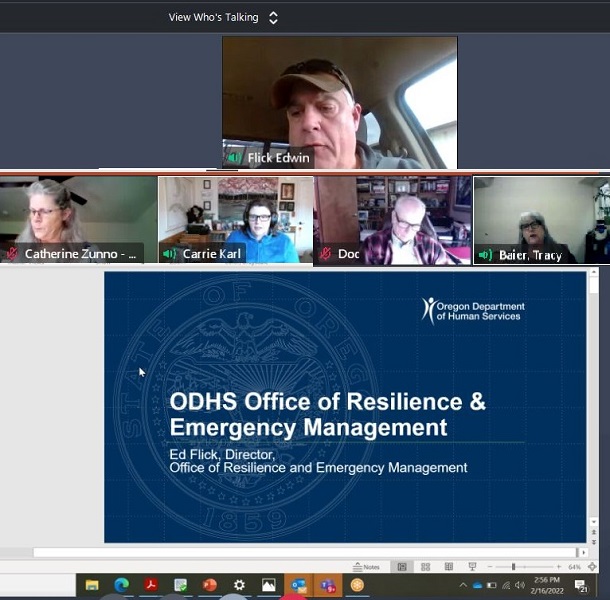Open Microsoft Edge from the taskbar
Screen dimensions: 610x600
(121, 585)
